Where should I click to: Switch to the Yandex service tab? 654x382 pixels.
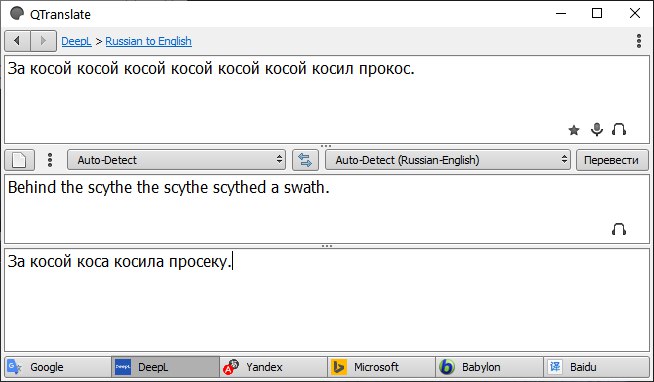[x=274, y=367]
